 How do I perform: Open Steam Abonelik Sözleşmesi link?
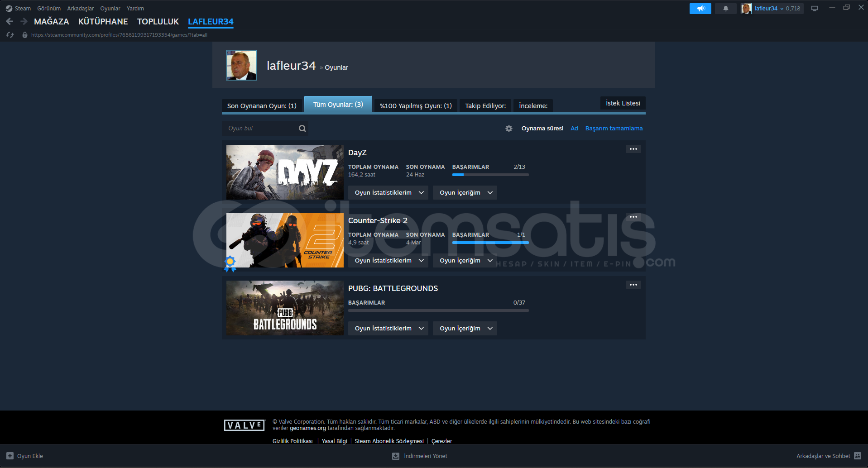[389, 441]
